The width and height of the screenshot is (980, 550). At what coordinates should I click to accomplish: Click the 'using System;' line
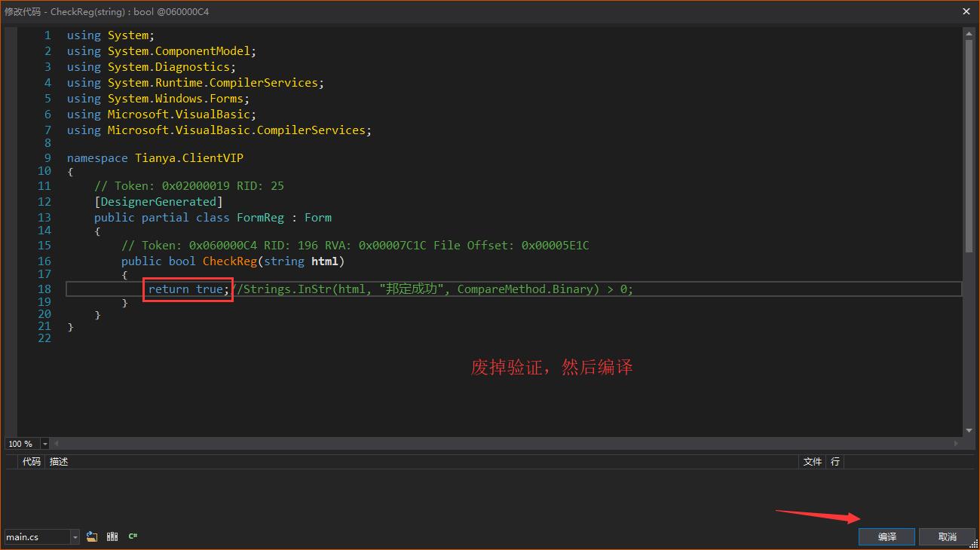pos(111,35)
